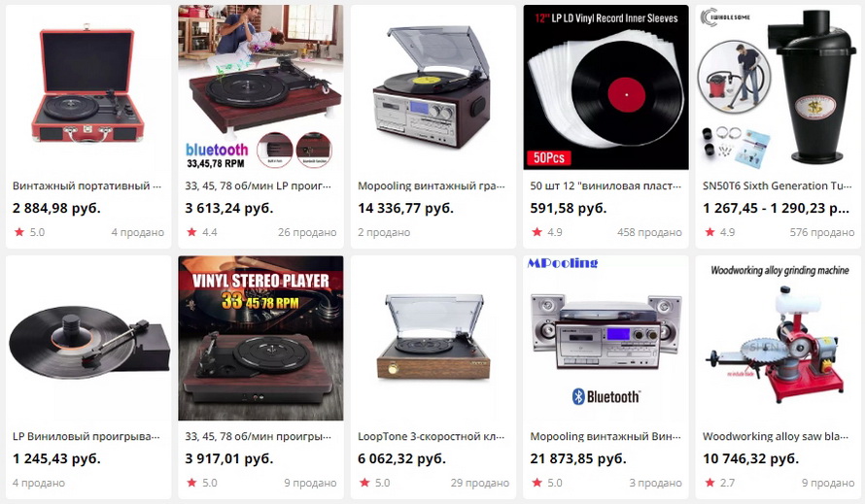Click the LoopTone 3-скоростной product title
This screenshot has width=865, height=504.
(x=431, y=436)
